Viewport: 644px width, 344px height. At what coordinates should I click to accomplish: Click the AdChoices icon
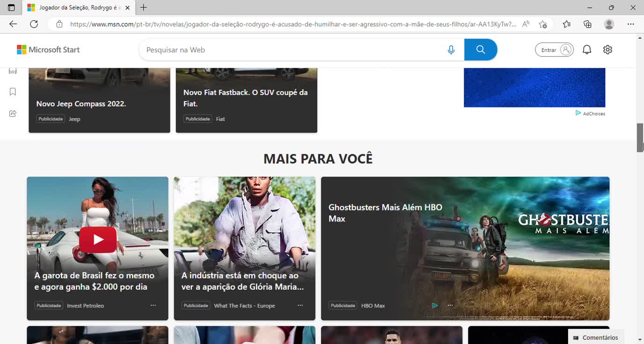pos(578,113)
